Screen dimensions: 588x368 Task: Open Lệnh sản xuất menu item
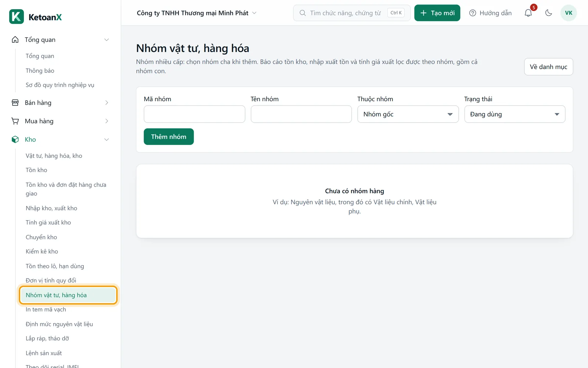44,353
